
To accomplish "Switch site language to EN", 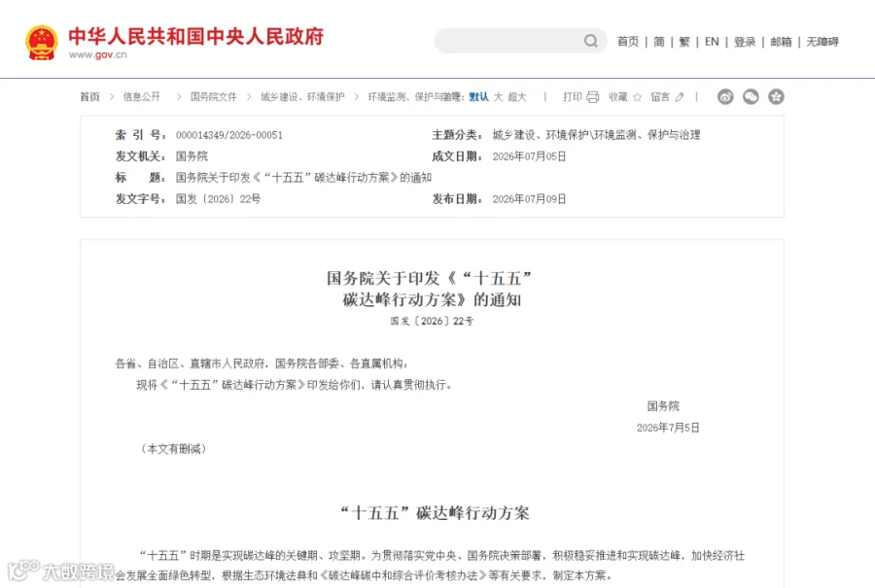I will point(712,41).
